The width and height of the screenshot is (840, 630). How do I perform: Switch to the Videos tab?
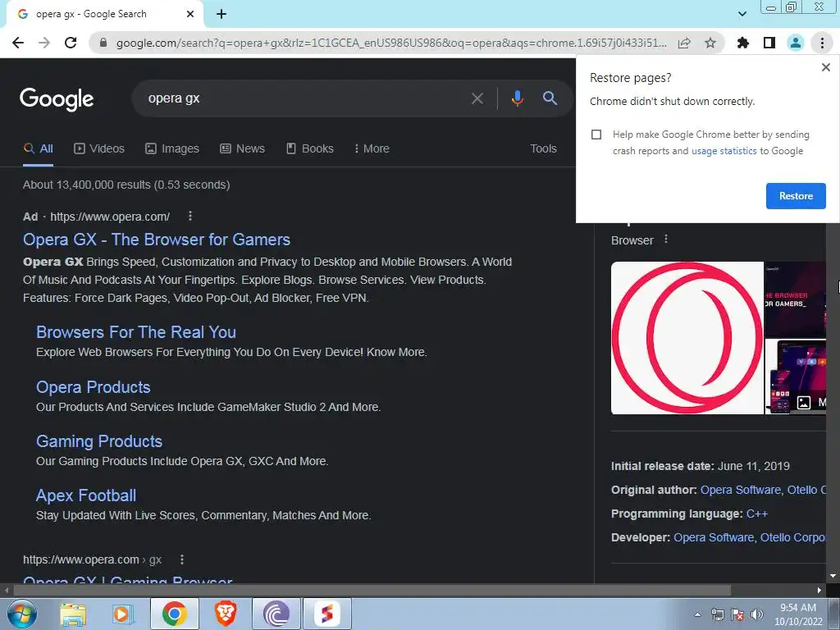click(99, 148)
